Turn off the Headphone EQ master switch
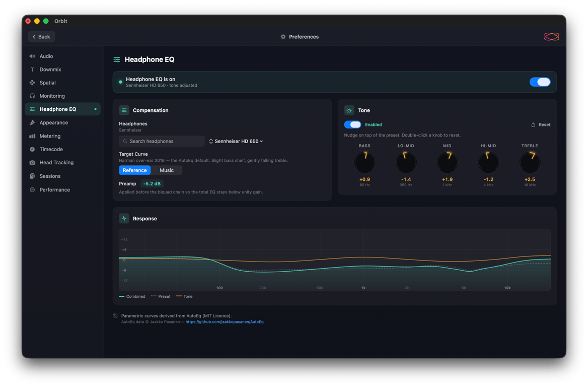Image resolution: width=588 pixels, height=387 pixels. coord(540,81)
